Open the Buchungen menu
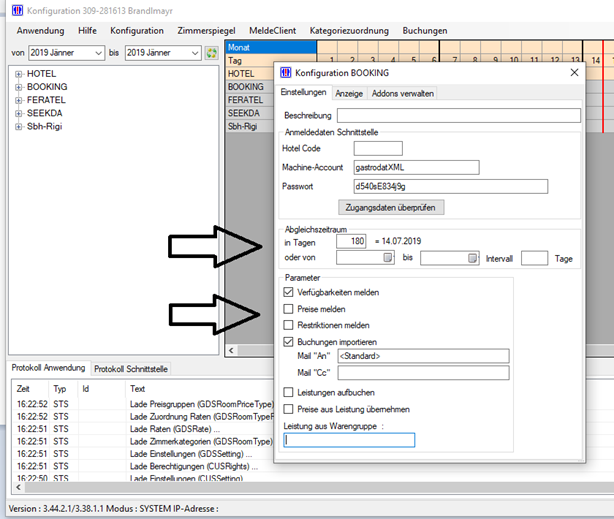The image size is (614, 519). (425, 31)
